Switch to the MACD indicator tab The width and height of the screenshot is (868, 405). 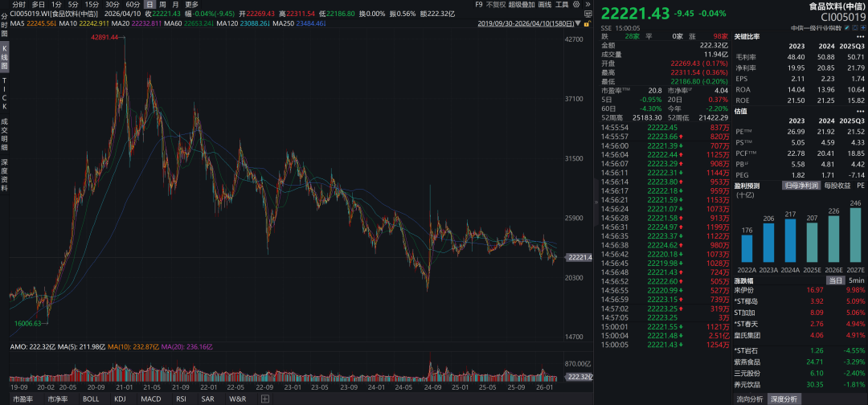coord(150,399)
